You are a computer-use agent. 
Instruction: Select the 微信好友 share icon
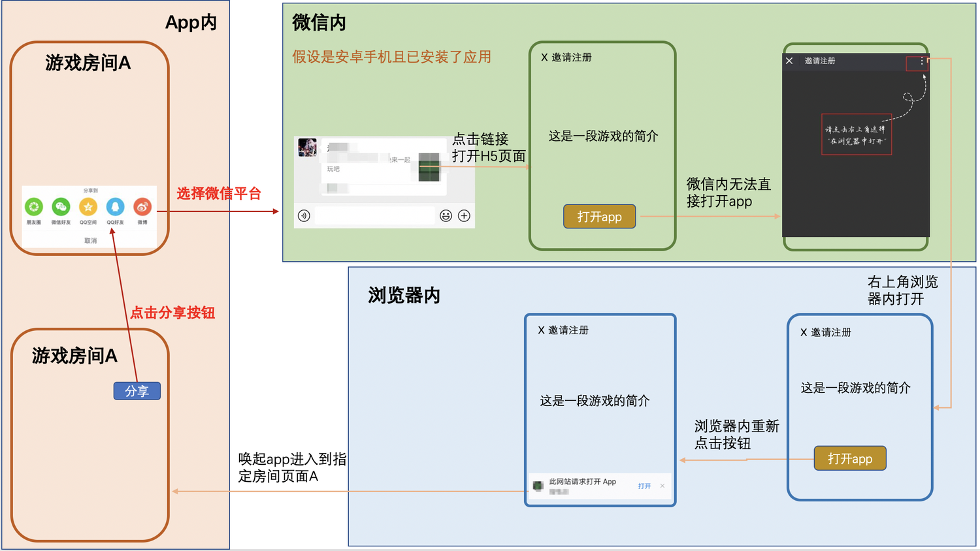[x=61, y=207]
